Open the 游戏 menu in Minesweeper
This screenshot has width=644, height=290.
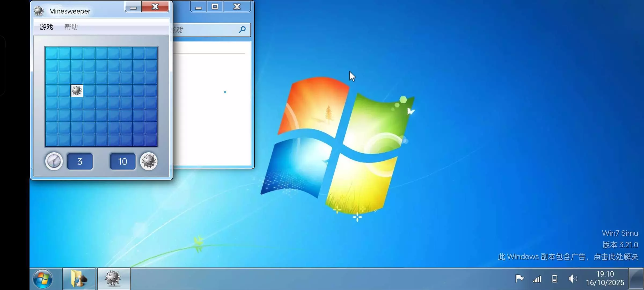coord(46,27)
